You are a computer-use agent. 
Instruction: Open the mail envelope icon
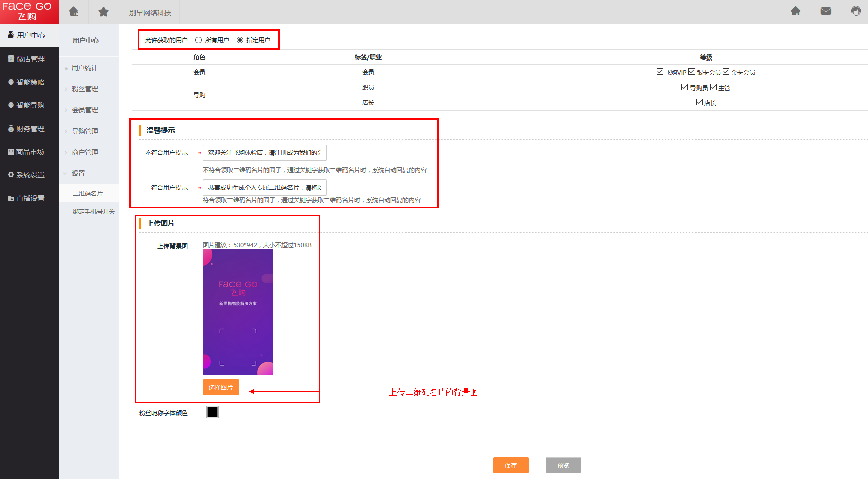[x=826, y=11]
